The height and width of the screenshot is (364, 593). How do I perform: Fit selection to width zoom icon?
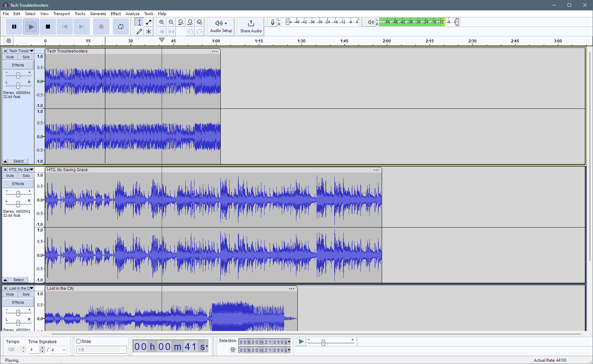tap(181, 22)
